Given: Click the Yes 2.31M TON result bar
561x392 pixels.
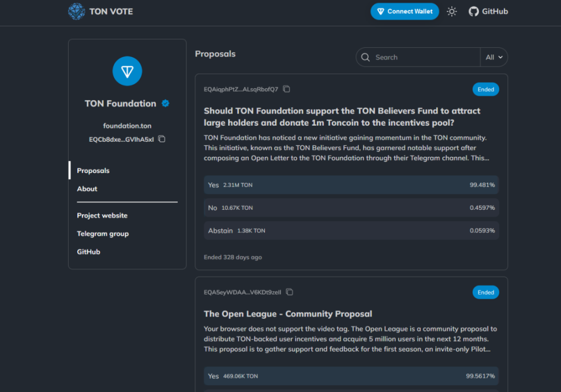Looking at the screenshot, I should [351, 185].
